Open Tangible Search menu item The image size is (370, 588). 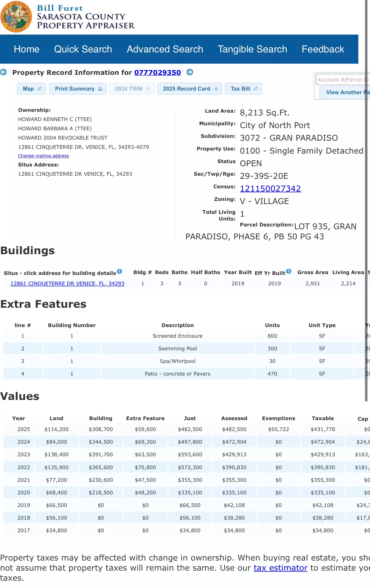pyautogui.click(x=253, y=49)
